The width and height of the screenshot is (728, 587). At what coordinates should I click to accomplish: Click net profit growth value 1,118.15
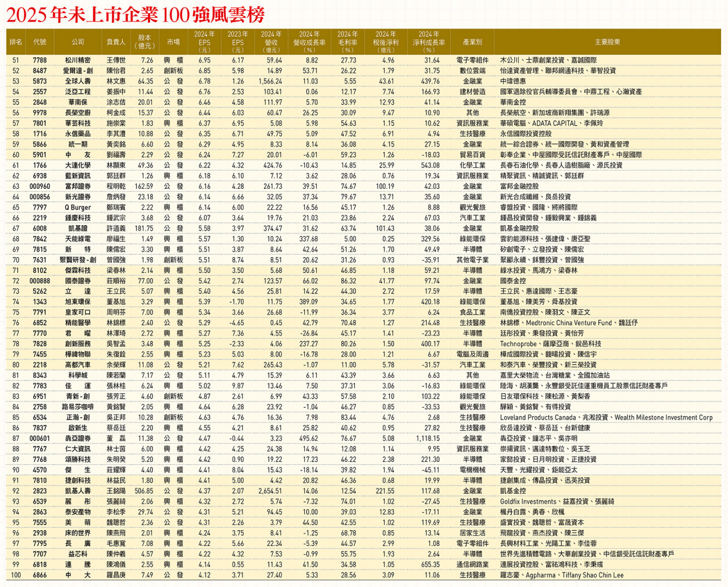pos(428,439)
